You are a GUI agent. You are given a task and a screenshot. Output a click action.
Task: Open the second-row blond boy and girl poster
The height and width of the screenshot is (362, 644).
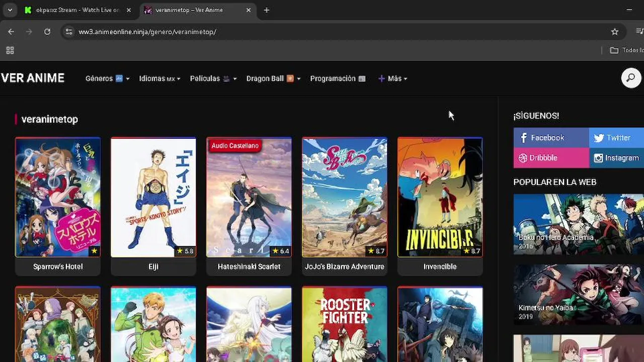[153, 324]
